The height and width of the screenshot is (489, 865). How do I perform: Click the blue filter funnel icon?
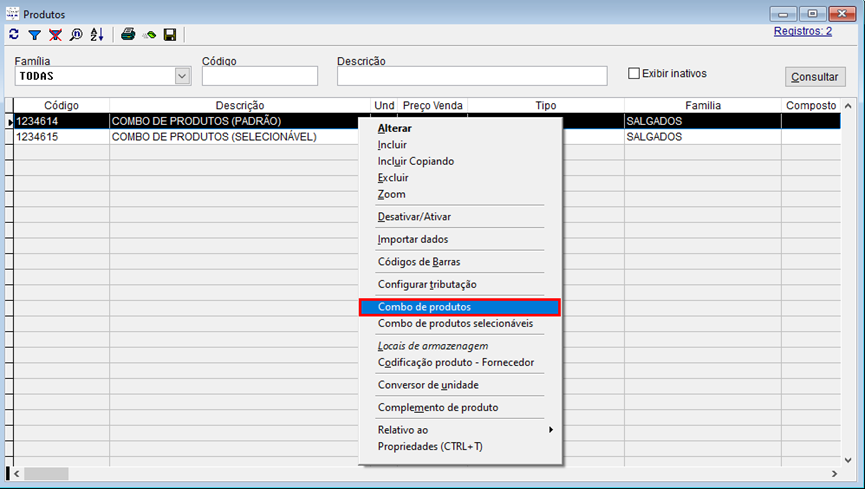coord(35,35)
